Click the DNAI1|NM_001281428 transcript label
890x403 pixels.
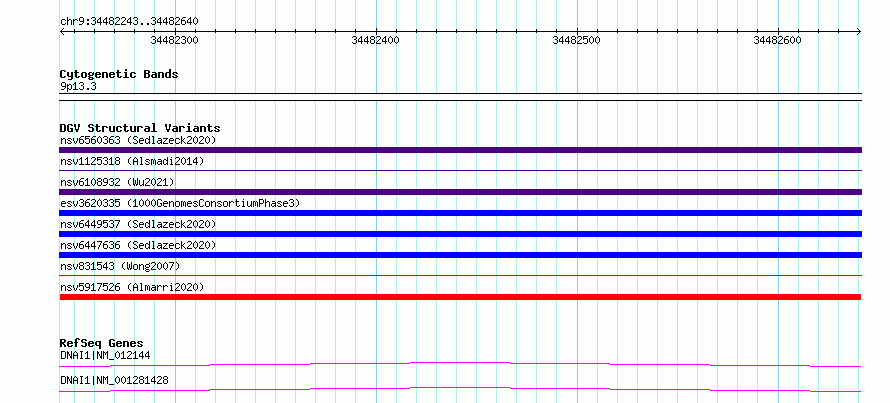tap(114, 380)
